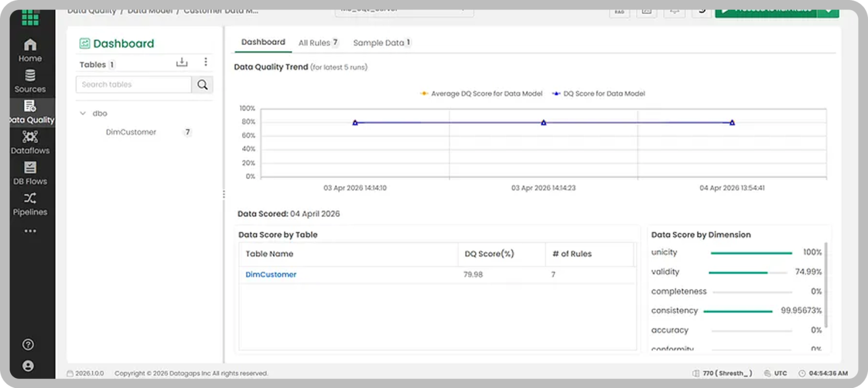Show more sidebar items via the ellipsis
868x388 pixels.
30,231
